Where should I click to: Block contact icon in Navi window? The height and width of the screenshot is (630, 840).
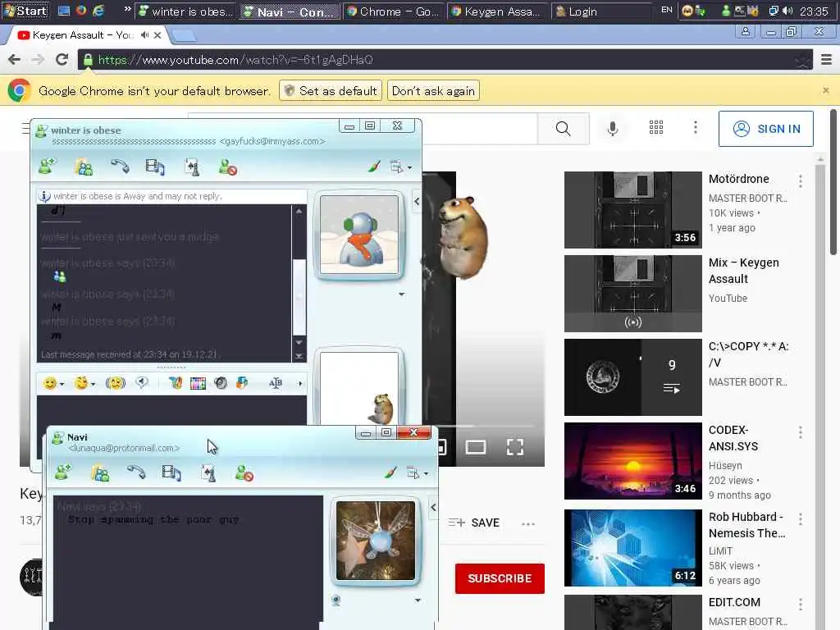coord(244,473)
